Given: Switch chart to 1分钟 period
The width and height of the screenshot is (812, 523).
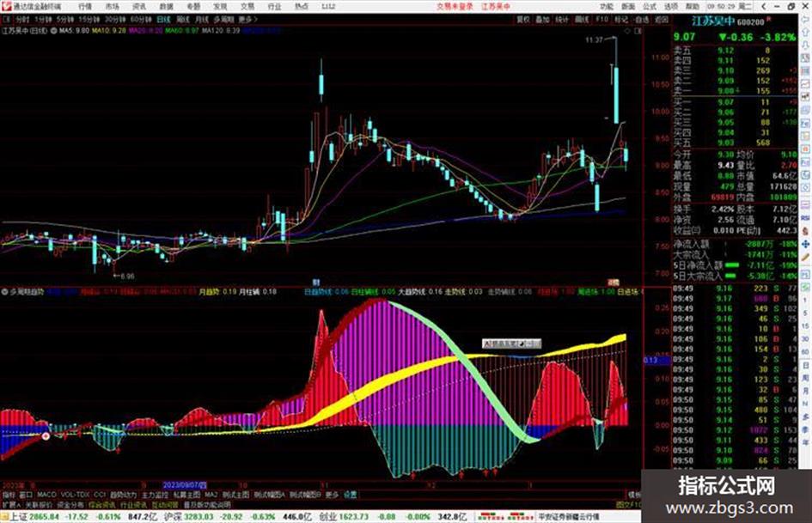Looking at the screenshot, I should click(43, 19).
